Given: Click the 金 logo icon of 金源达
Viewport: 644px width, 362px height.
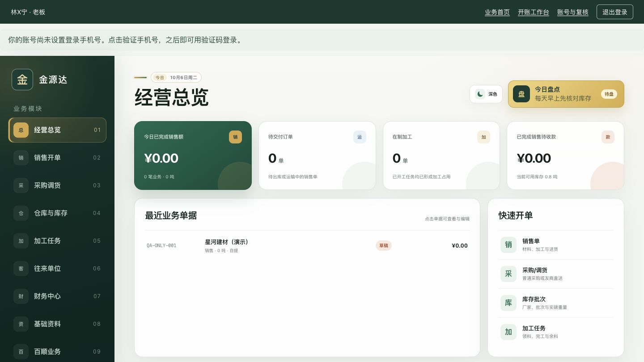Looking at the screenshot, I should [22, 80].
